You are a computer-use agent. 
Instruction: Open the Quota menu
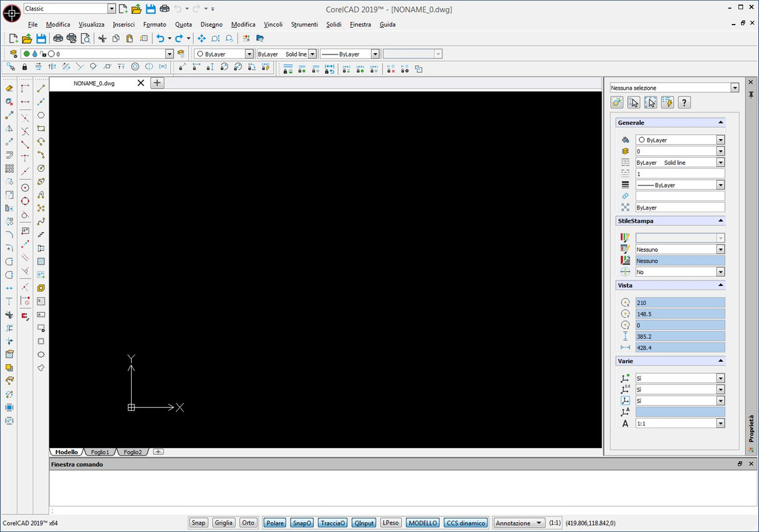pos(184,24)
